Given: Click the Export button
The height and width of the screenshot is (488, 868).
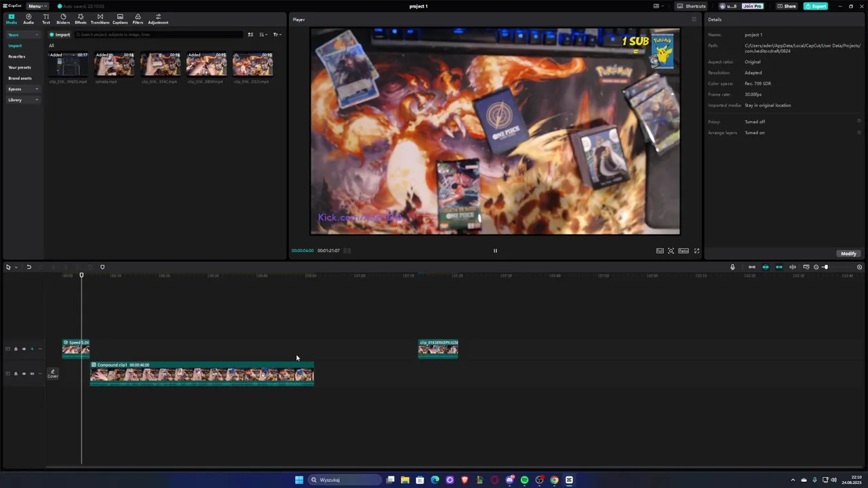Looking at the screenshot, I should (816, 6).
